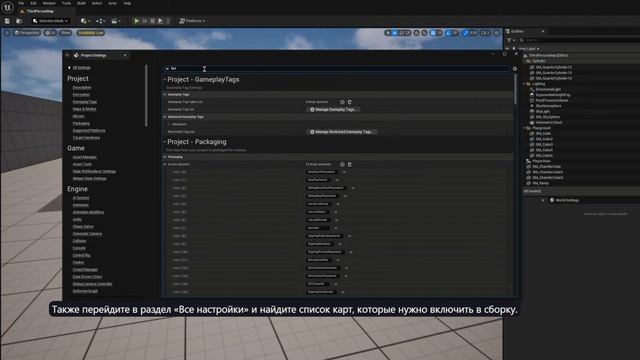
Task: Open Target Hardware settings
Action: 86,138
